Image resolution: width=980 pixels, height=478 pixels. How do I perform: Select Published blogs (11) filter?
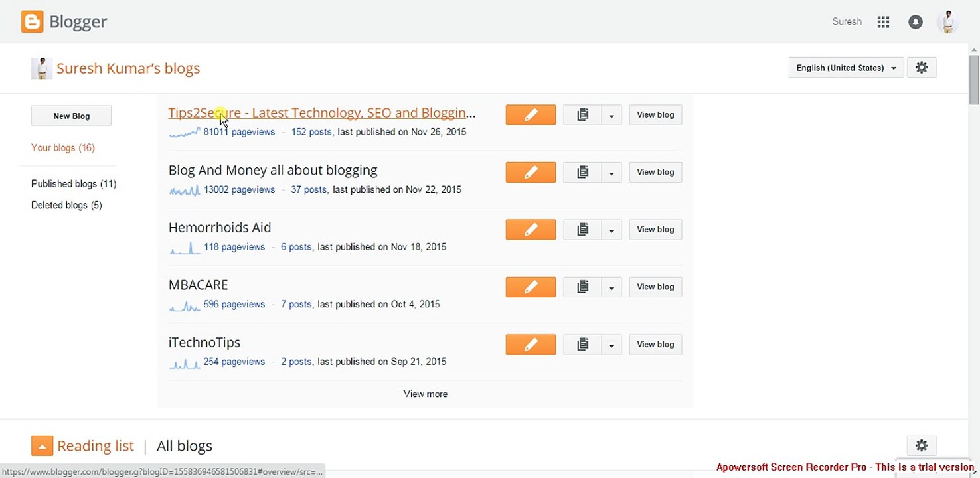[74, 184]
